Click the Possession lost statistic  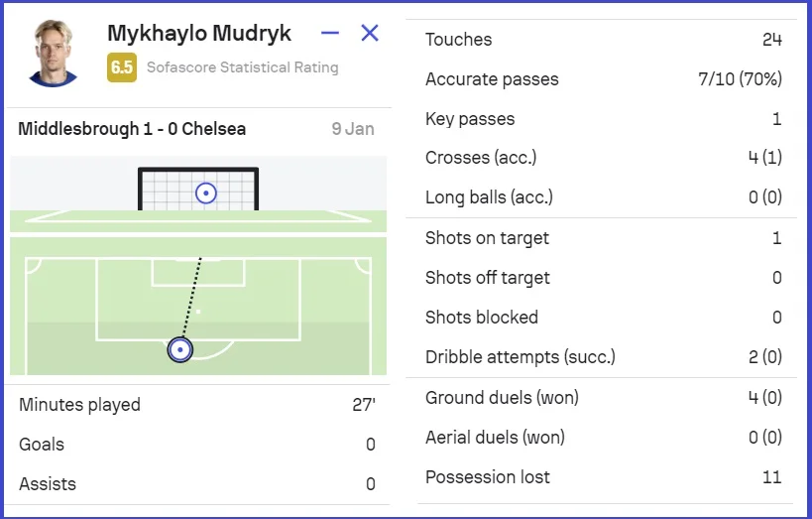(x=603, y=477)
